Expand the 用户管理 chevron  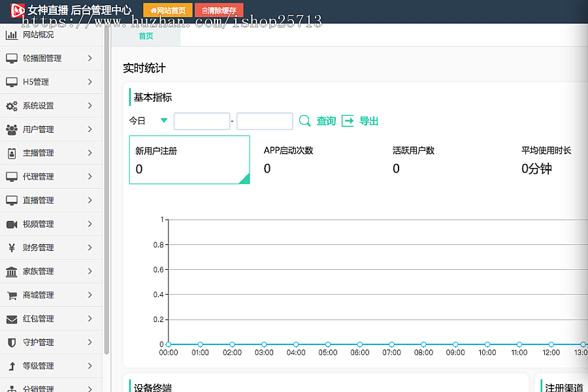click(x=90, y=129)
